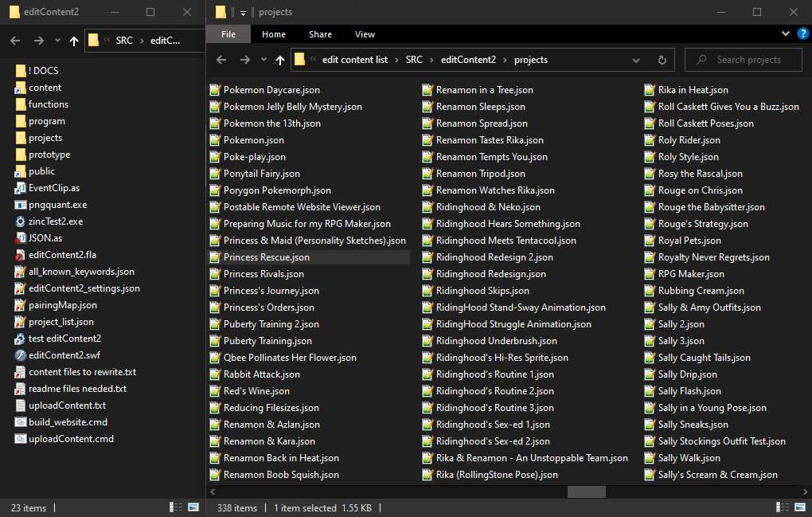
Task: Select the editContent2.fla Flash file icon
Action: pos(21,255)
